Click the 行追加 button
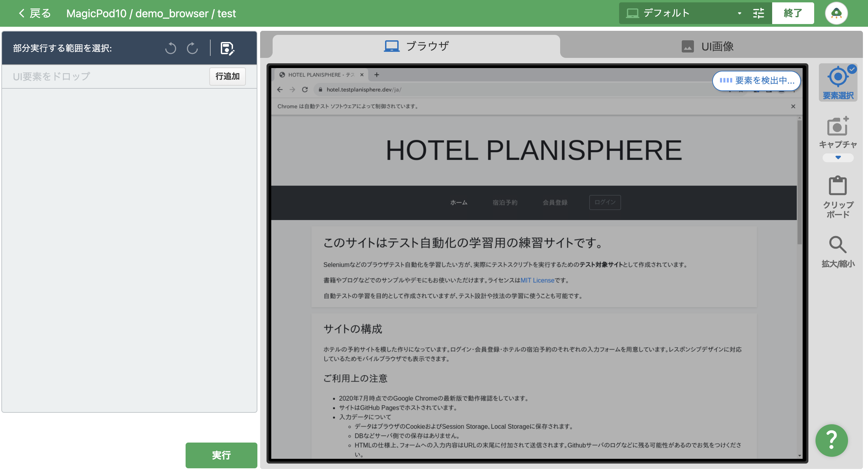 228,76
